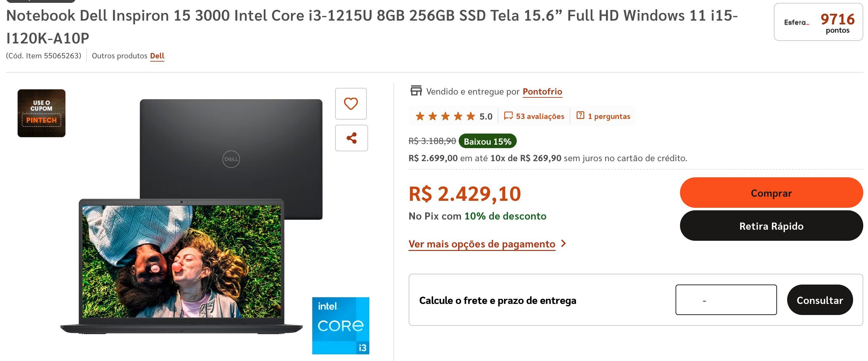Click the reviews speech bubble icon
Image resolution: width=868 pixels, height=361 pixels.
point(508,116)
